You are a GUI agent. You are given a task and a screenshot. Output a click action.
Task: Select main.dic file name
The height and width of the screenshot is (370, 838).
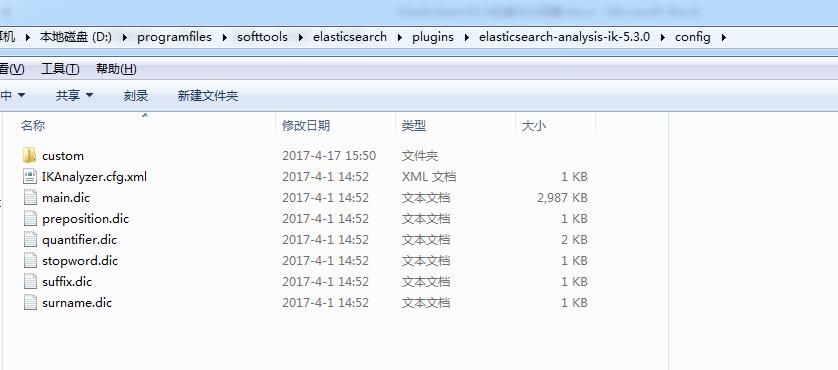tap(66, 197)
